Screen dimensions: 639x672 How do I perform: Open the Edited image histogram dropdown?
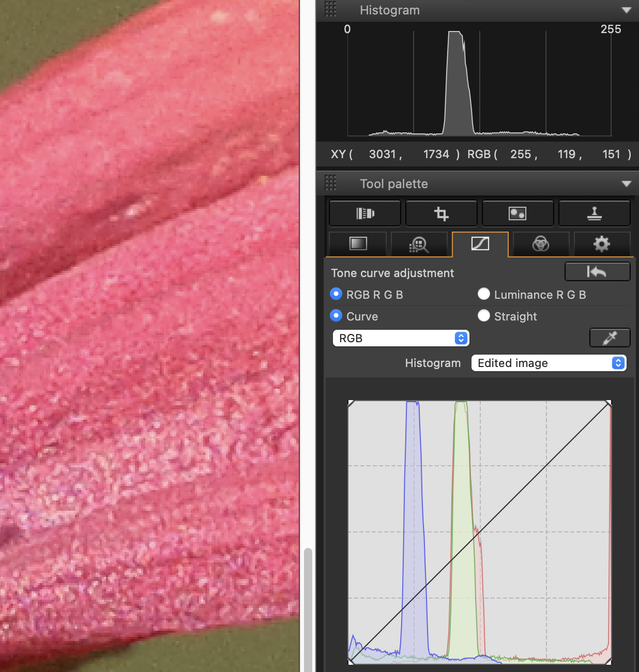tap(549, 363)
